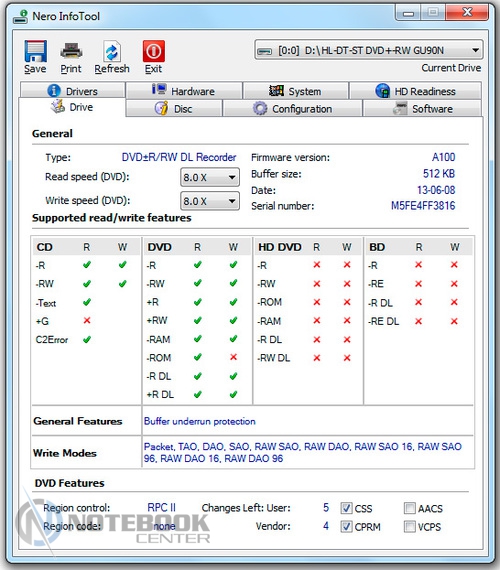Toggle the AACS checkbox
The height and width of the screenshot is (570, 500).
(x=409, y=508)
